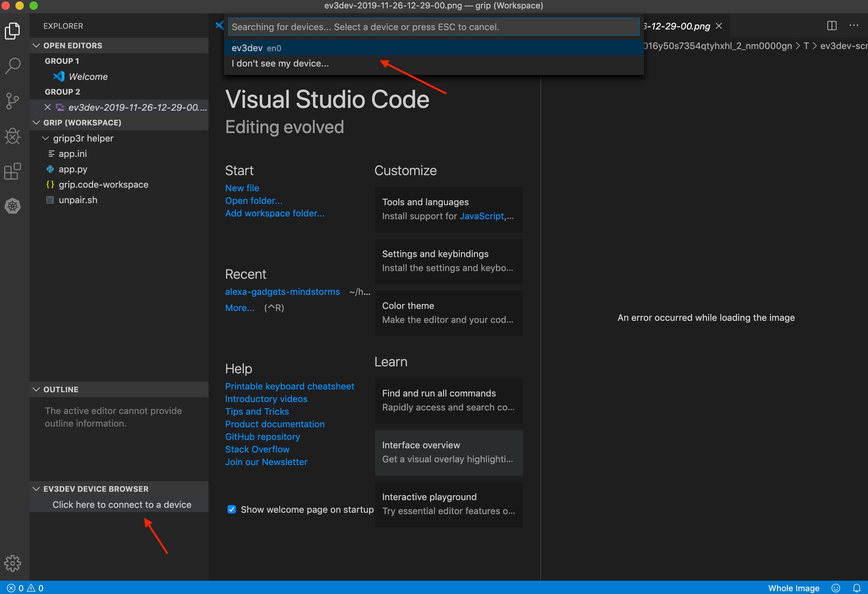This screenshot has height=594, width=868.
Task: Toggle Show welcome page on startup checkbox
Action: [x=232, y=510]
